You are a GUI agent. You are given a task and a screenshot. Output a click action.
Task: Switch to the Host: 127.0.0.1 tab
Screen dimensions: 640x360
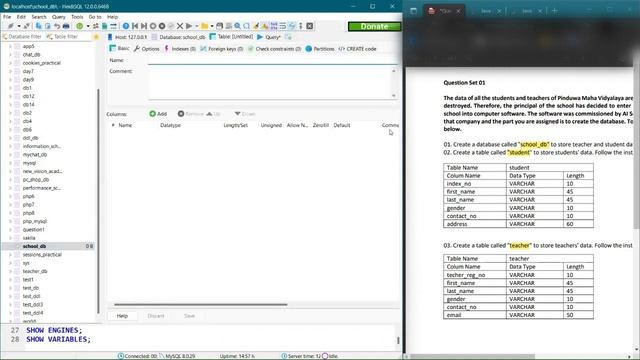pyautogui.click(x=127, y=37)
